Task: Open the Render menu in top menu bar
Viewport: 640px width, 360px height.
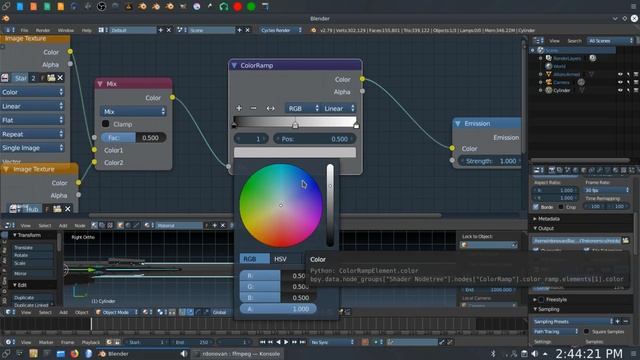Action: [x=43, y=30]
